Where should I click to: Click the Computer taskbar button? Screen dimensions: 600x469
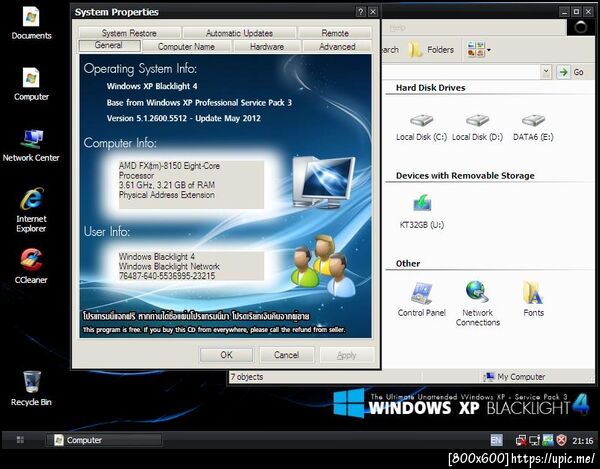click(x=104, y=440)
